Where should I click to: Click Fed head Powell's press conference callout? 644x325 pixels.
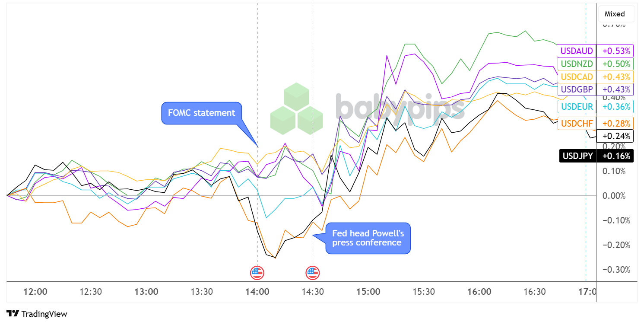coord(367,238)
